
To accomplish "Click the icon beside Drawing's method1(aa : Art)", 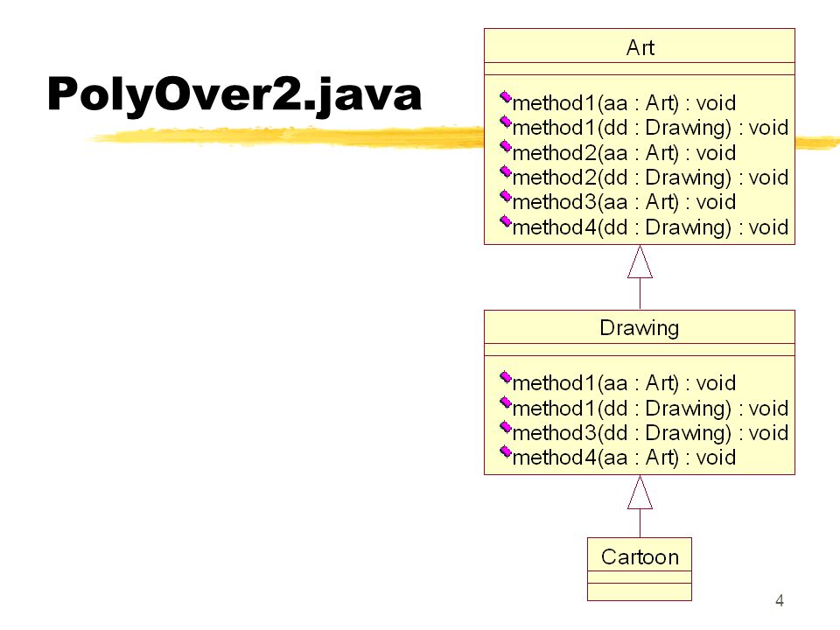I will [x=505, y=378].
